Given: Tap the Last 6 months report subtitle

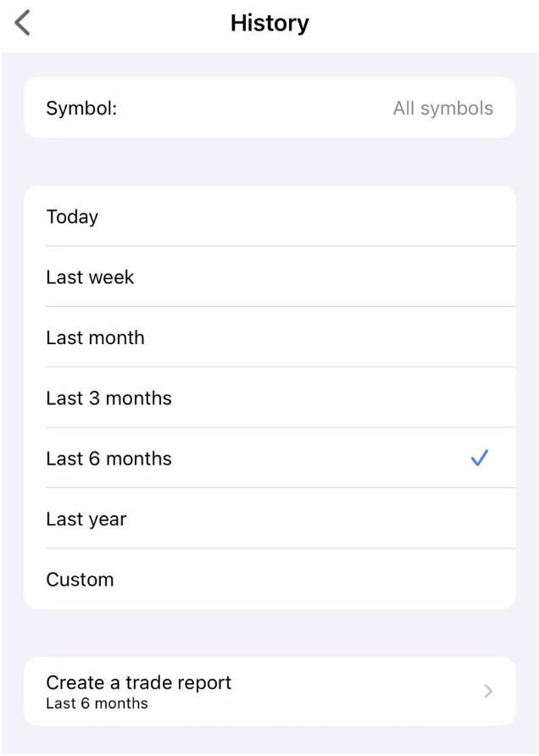Looking at the screenshot, I should [97, 703].
